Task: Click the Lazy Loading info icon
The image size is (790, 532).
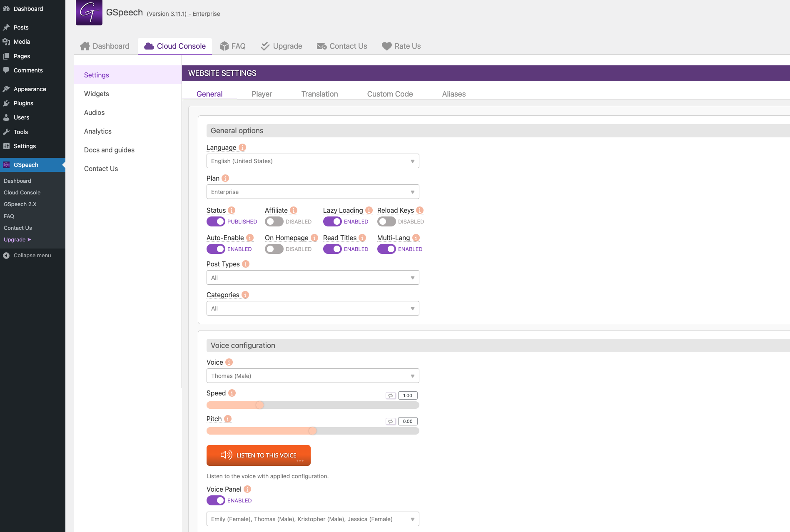Action: coord(369,210)
